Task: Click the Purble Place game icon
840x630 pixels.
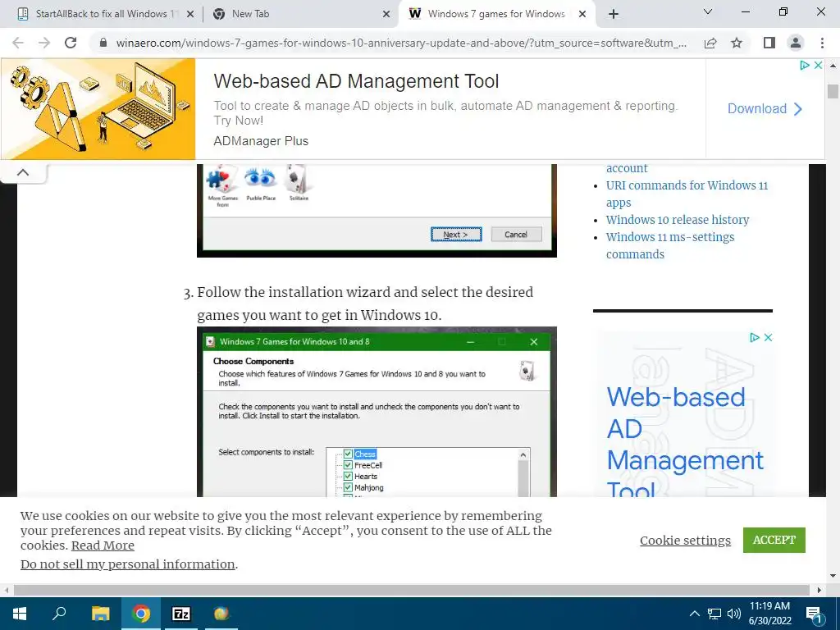Action: 261,184
